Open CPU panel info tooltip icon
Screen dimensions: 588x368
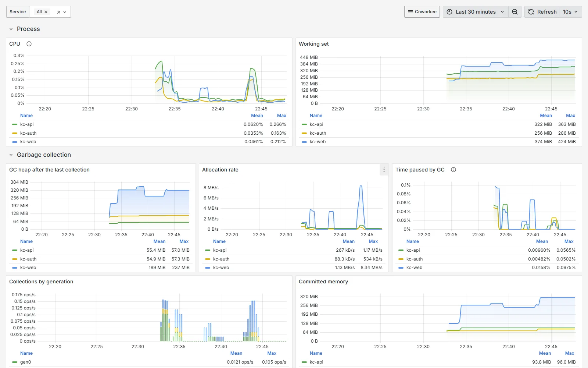[29, 44]
